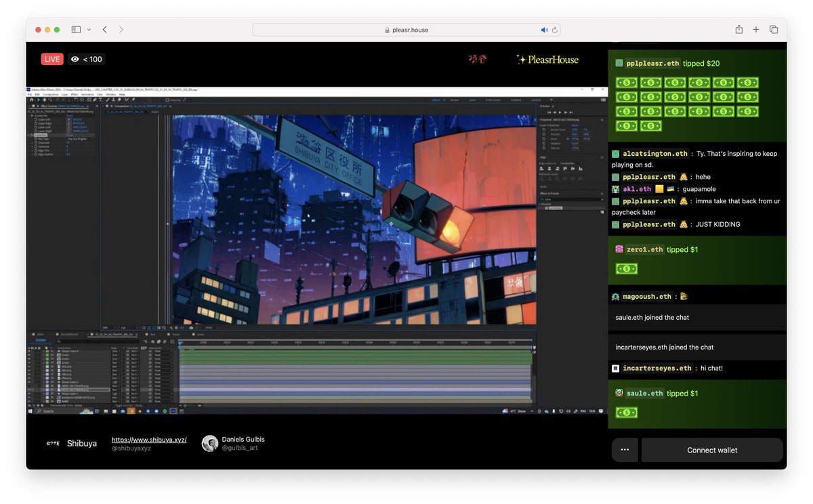
Task: Open the After Effects Composition menu
Action: (50, 94)
